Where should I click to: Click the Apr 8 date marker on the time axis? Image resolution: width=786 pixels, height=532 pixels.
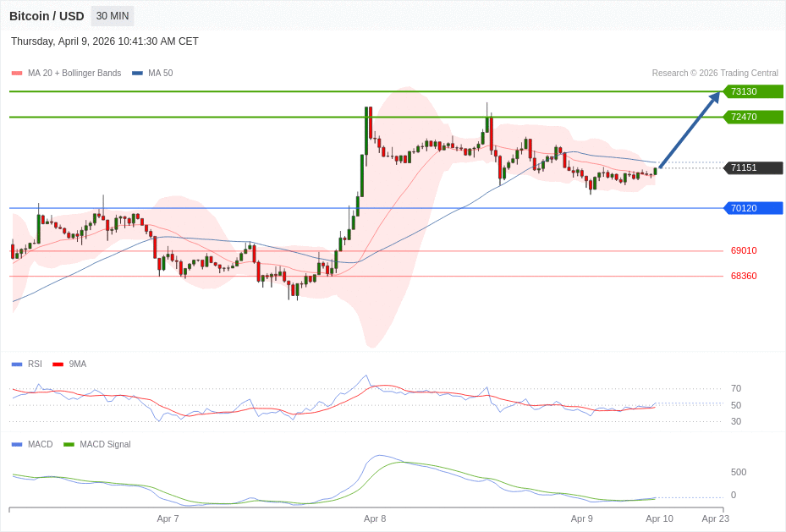(x=375, y=518)
